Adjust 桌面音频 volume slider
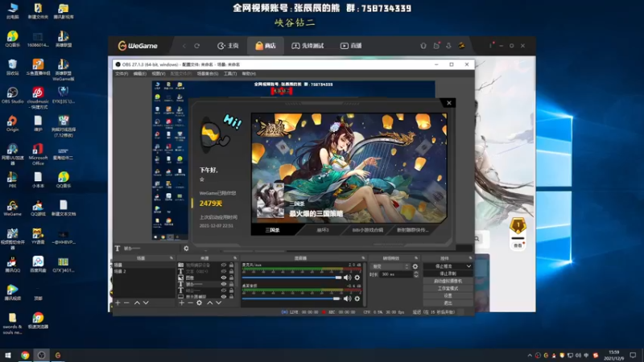 pyautogui.click(x=292, y=298)
